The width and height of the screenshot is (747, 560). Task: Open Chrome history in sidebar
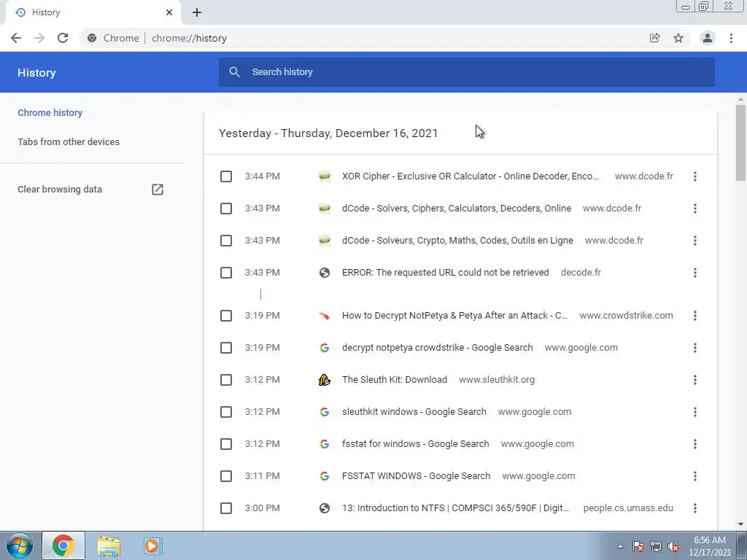pos(50,113)
